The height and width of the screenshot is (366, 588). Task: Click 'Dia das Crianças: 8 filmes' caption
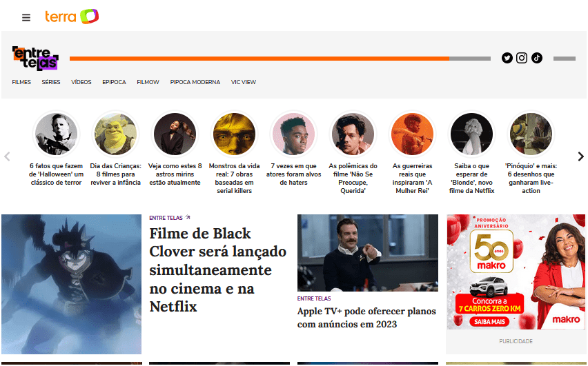(115, 174)
